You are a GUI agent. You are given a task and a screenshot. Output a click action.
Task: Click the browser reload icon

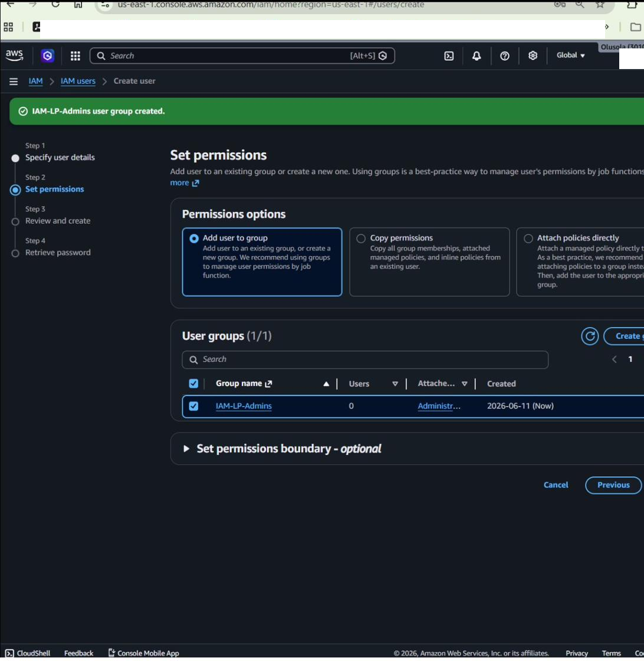pyautogui.click(x=55, y=4)
